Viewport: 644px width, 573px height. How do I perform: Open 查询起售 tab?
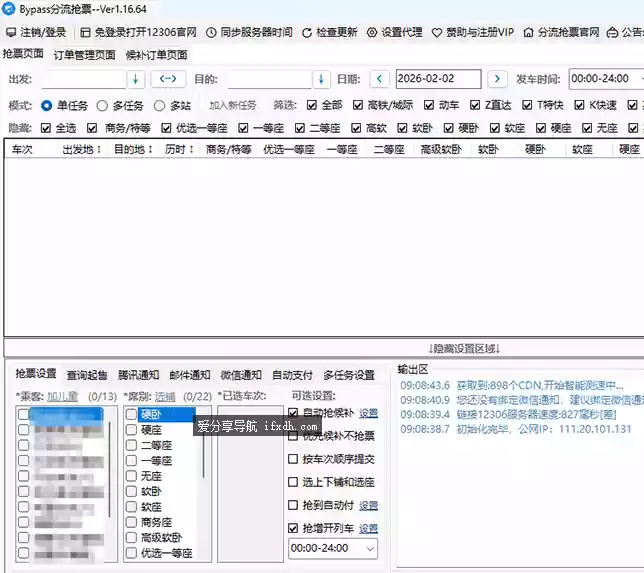[x=87, y=375]
